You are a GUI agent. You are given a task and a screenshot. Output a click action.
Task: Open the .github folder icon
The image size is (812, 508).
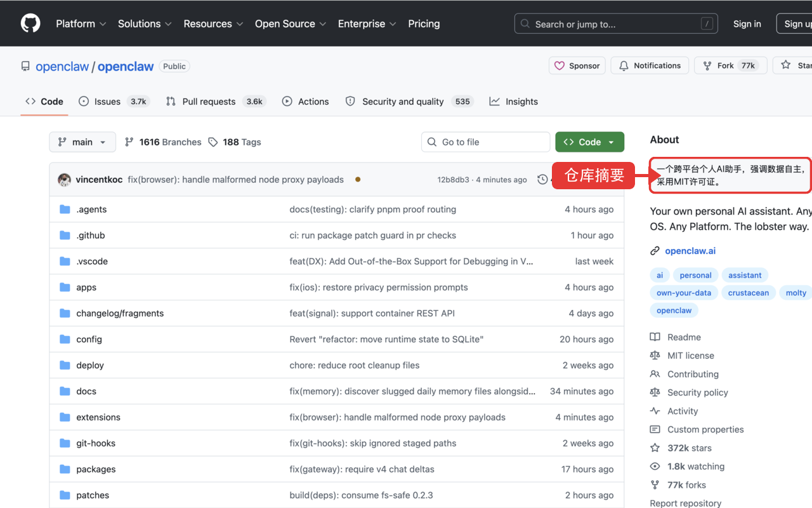coord(65,236)
